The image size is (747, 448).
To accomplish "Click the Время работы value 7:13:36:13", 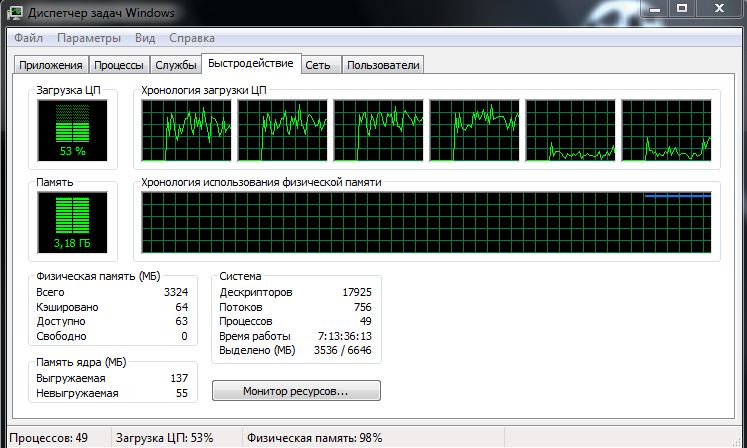I will pyautogui.click(x=345, y=336).
